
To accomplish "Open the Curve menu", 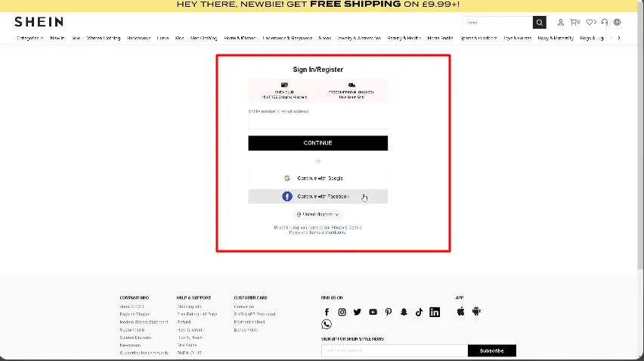I will tap(163, 38).
